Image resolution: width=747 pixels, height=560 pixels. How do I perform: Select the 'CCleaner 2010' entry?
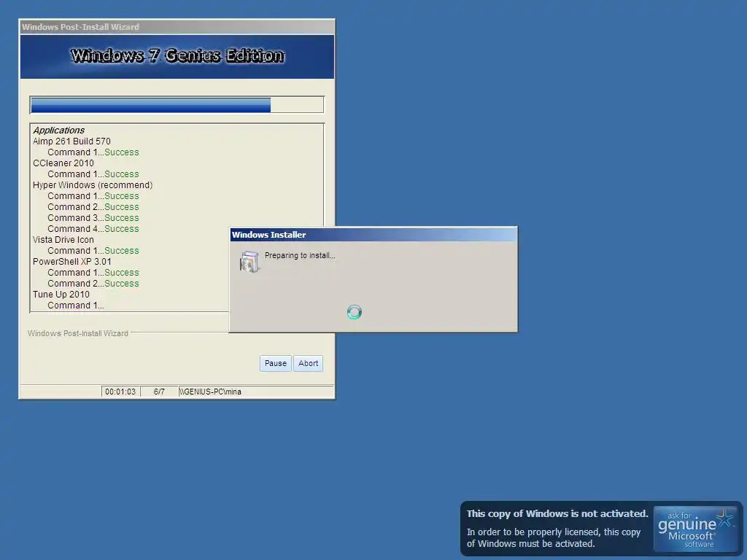pyautogui.click(x=63, y=163)
